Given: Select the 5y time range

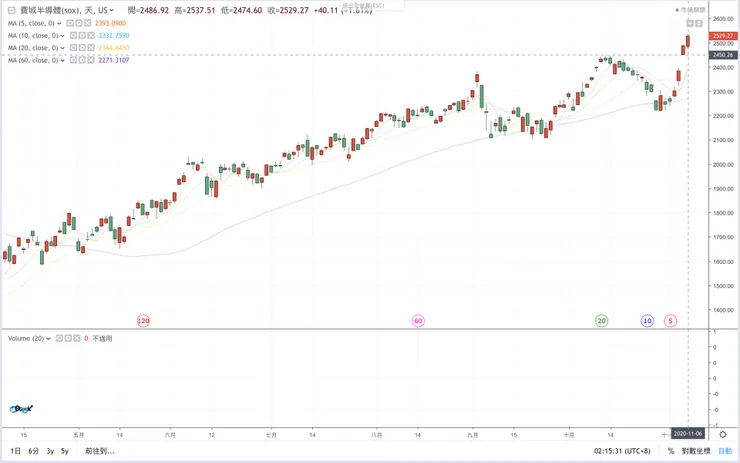Looking at the screenshot, I should [65, 451].
